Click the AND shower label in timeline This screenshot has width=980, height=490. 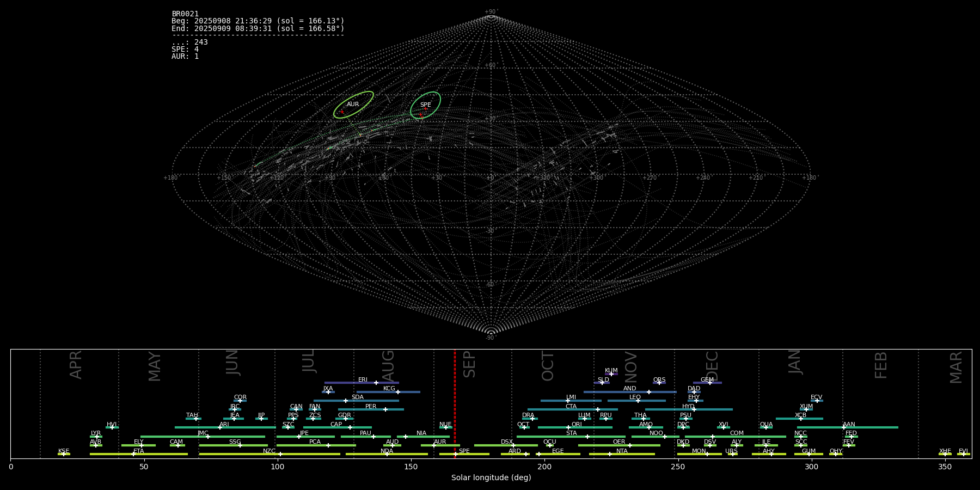click(630, 389)
